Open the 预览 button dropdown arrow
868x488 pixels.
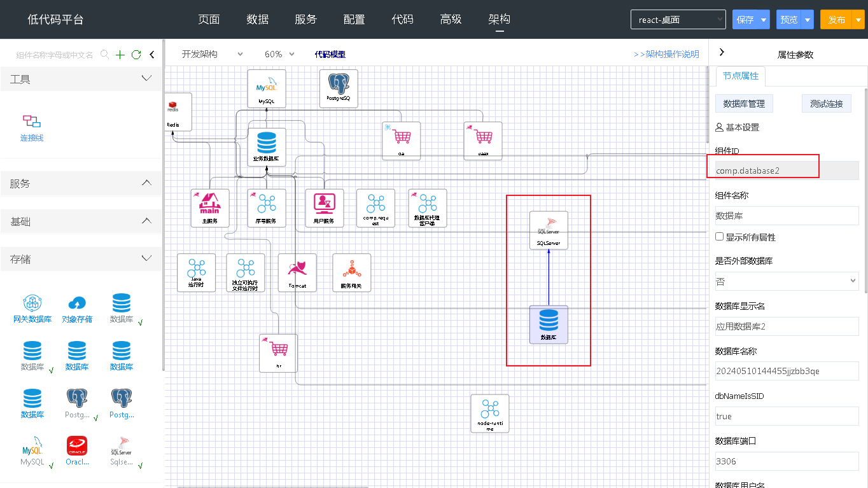pos(808,20)
